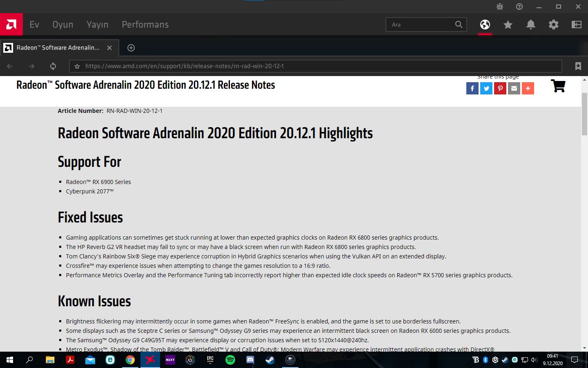
Task: Open the Windows action center icon
Action: point(575,360)
